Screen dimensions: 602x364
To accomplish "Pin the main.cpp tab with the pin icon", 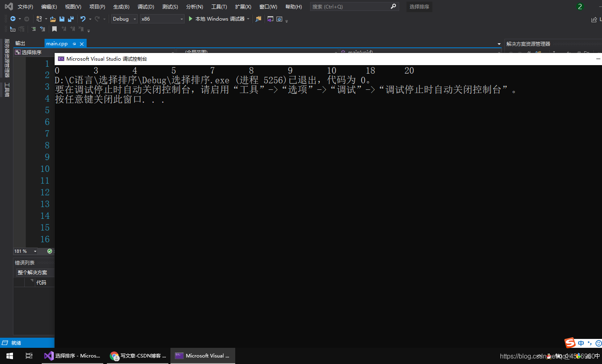I will click(74, 44).
